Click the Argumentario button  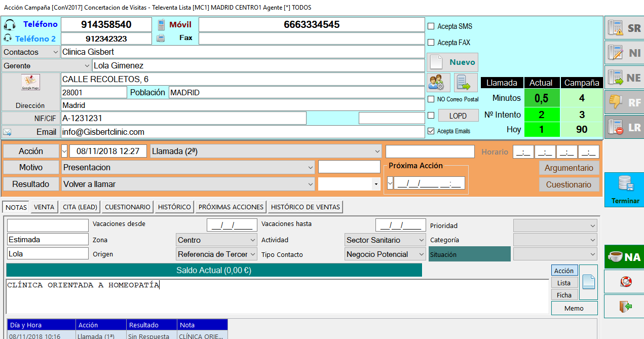(569, 168)
